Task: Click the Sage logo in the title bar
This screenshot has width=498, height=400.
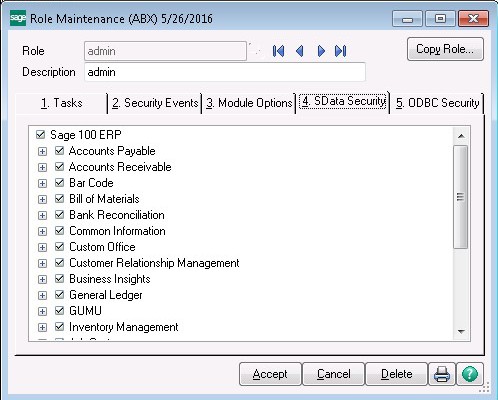Action: 18,18
